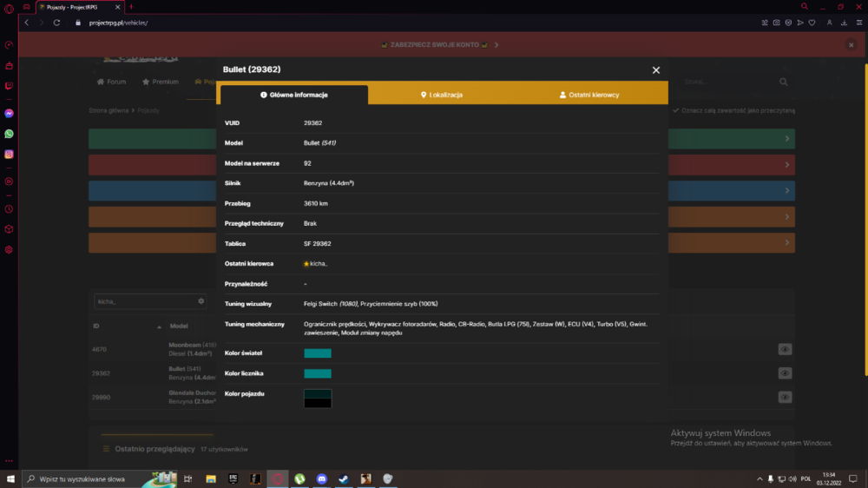Click the arrow on ZABEZPIECZ SWOJE KONTO banner
This screenshot has height=488, width=868.
[x=496, y=45]
